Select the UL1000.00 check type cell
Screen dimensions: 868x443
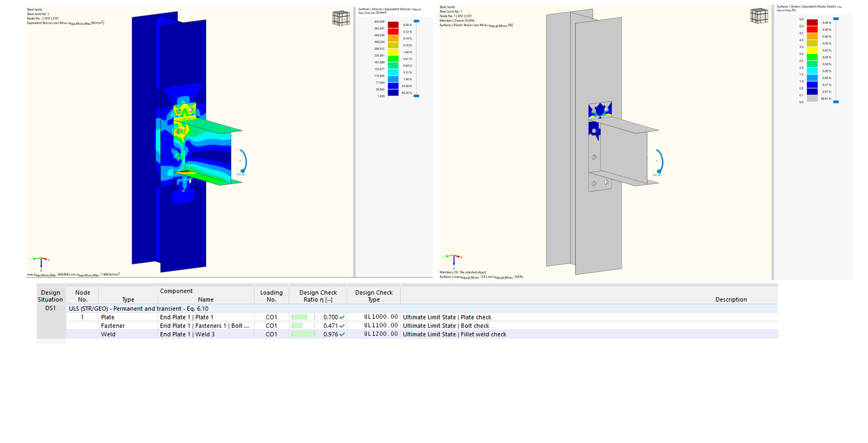click(x=373, y=317)
